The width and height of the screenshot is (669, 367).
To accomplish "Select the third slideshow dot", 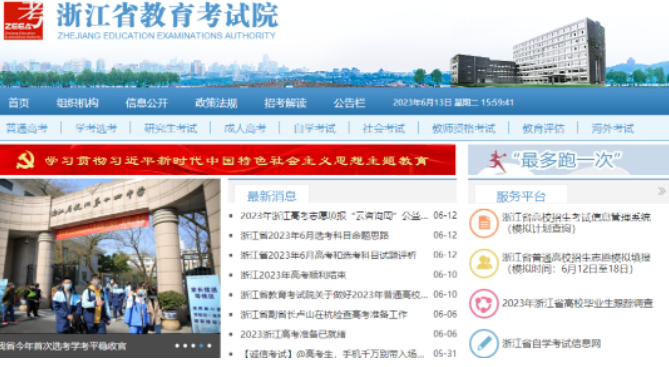I will [193, 346].
